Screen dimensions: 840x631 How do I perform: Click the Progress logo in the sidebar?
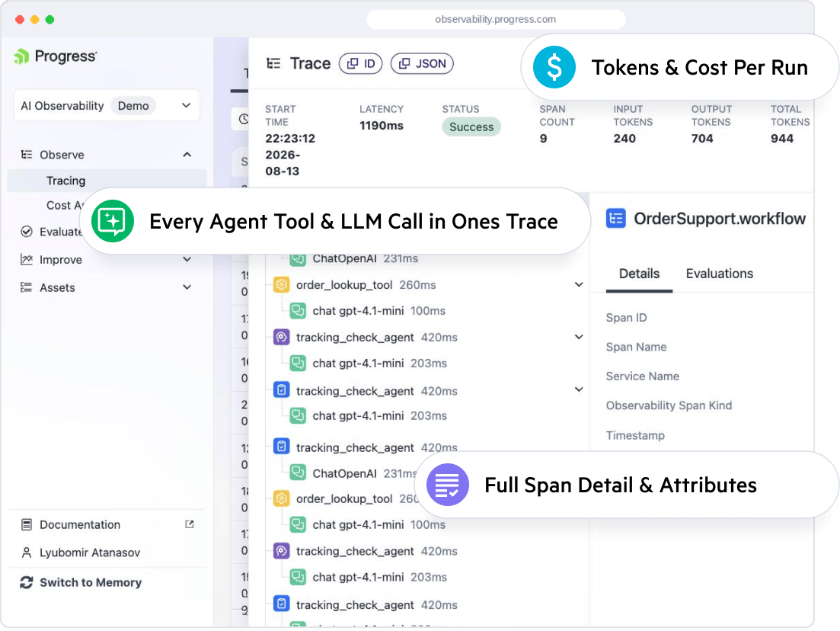pos(55,56)
